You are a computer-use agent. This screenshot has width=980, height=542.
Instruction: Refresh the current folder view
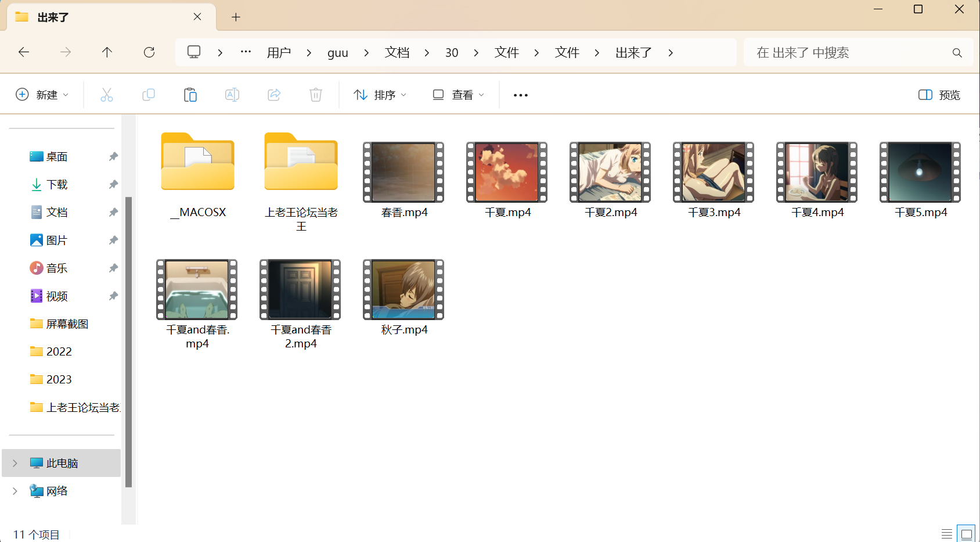[x=149, y=52]
